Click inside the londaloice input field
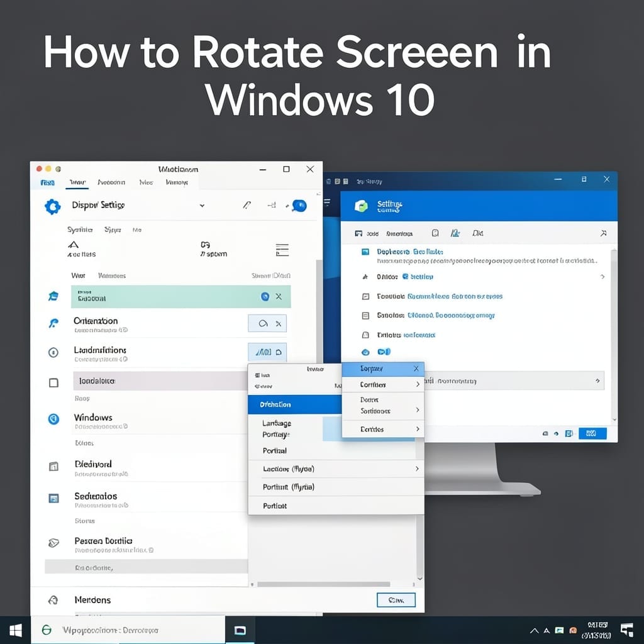The width and height of the screenshot is (644, 644). [160, 380]
